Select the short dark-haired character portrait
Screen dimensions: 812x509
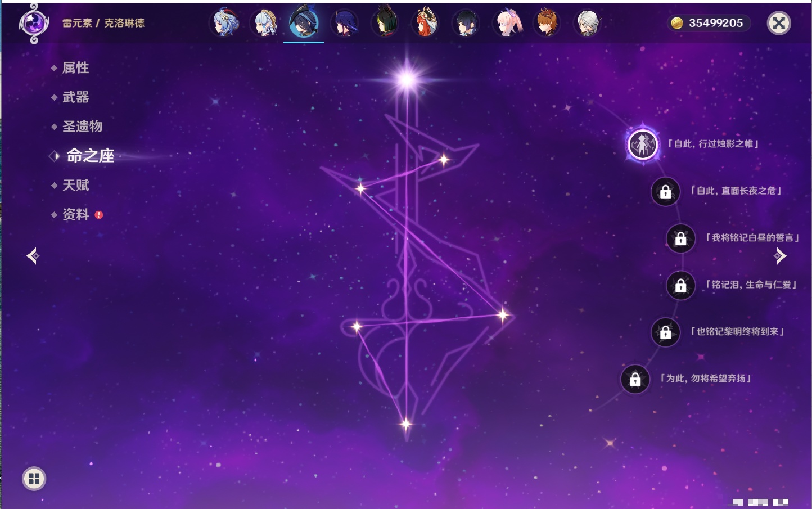pyautogui.click(x=466, y=23)
